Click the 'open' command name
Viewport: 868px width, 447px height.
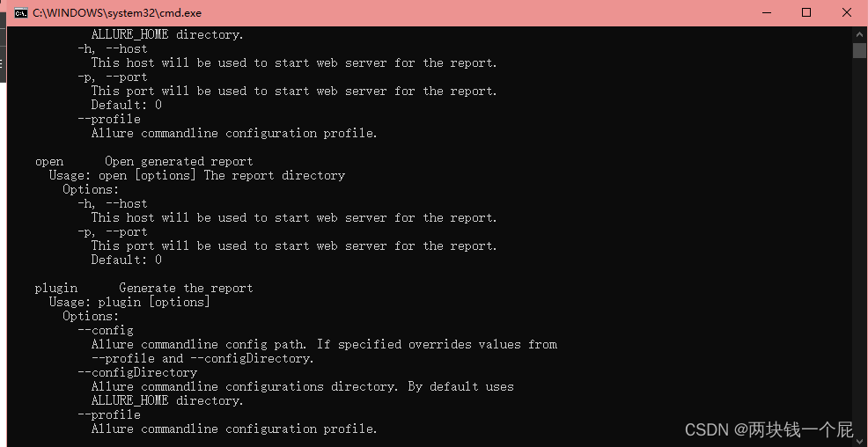(x=49, y=162)
